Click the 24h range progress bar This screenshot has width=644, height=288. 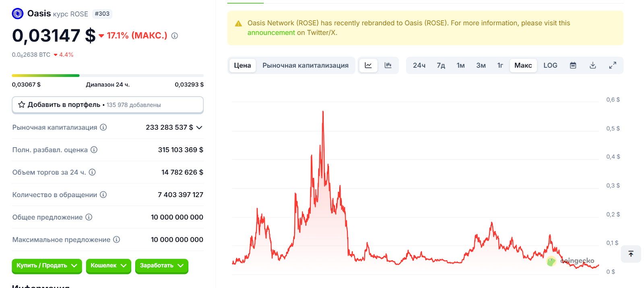[x=107, y=75]
